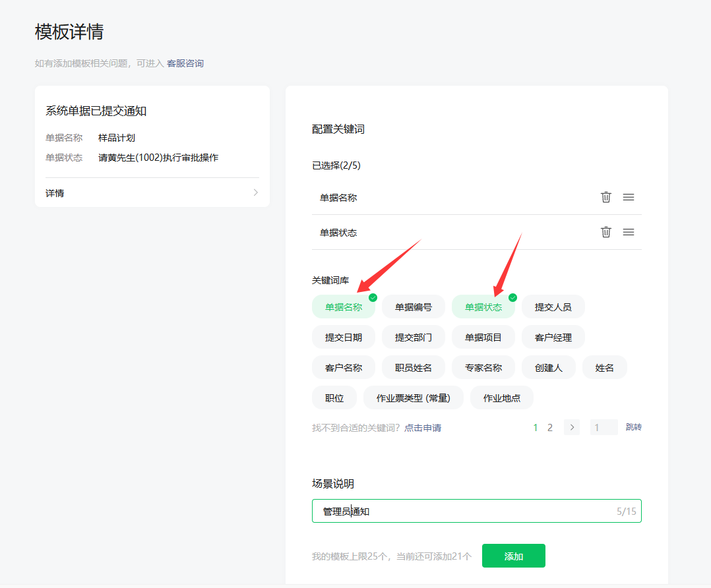Screen dimensions: 711x588
Task: Go to next keyword page arrow
Action: click(x=572, y=427)
